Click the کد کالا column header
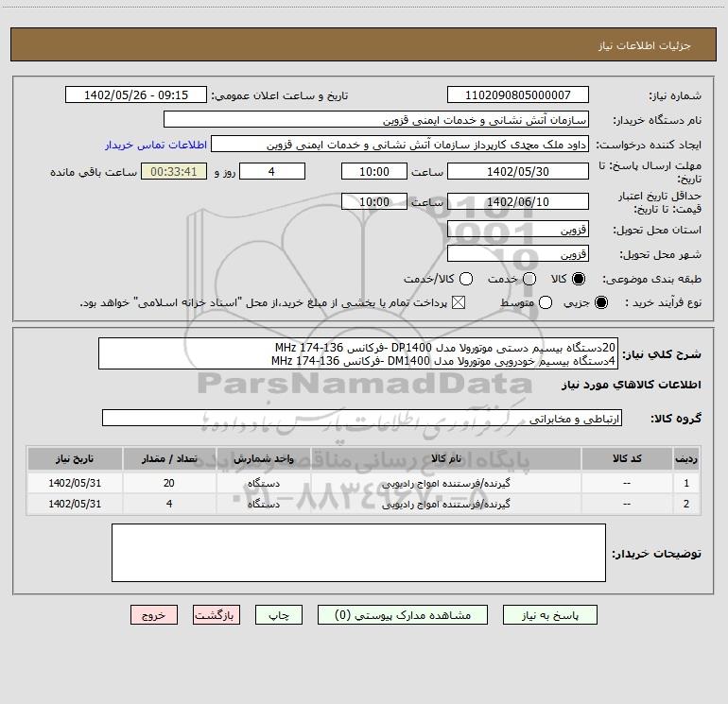Image resolution: width=728 pixels, height=704 pixels. pyautogui.click(x=627, y=458)
